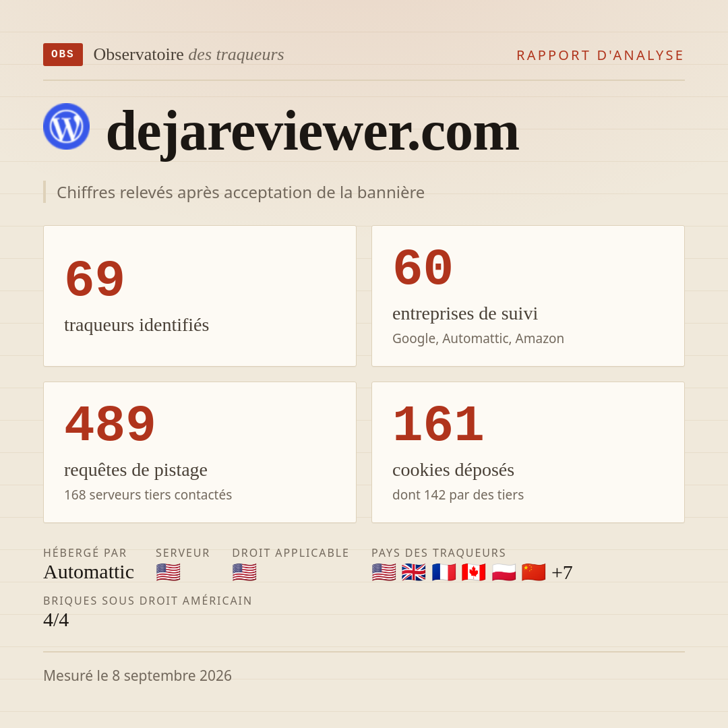
Task: Click the Canada flag
Action: (474, 572)
